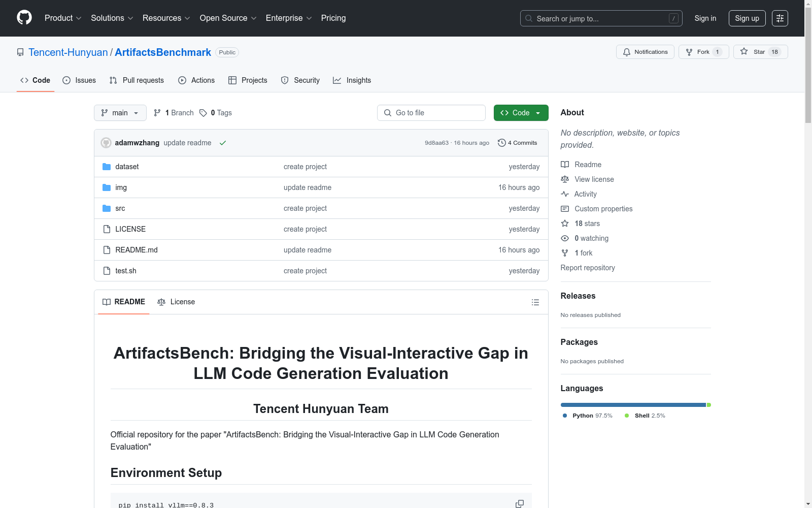This screenshot has height=508, width=812.
Task: Click the tag icon next to 0 Tags
Action: (x=203, y=113)
